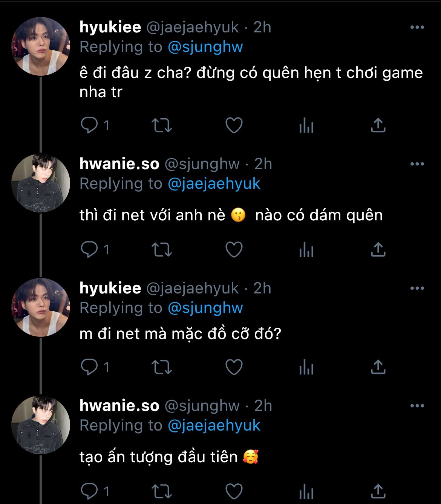View analytics for the first hyukiee tweet
Image resolution: width=441 pixels, height=504 pixels.
(x=306, y=125)
